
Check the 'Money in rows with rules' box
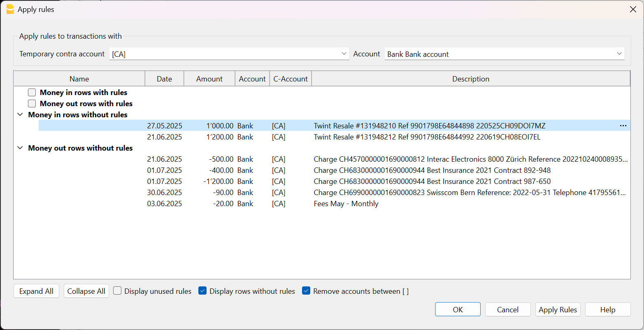32,93
